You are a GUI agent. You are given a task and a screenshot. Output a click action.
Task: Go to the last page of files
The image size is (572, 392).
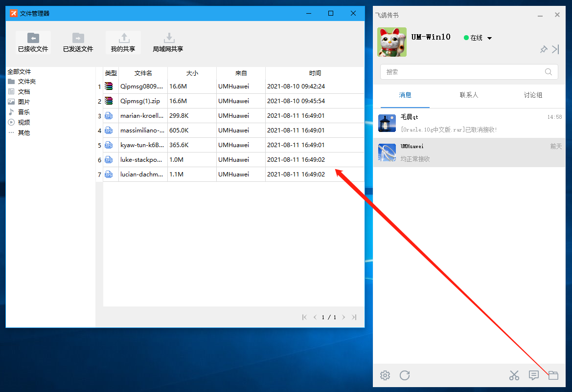[354, 317]
